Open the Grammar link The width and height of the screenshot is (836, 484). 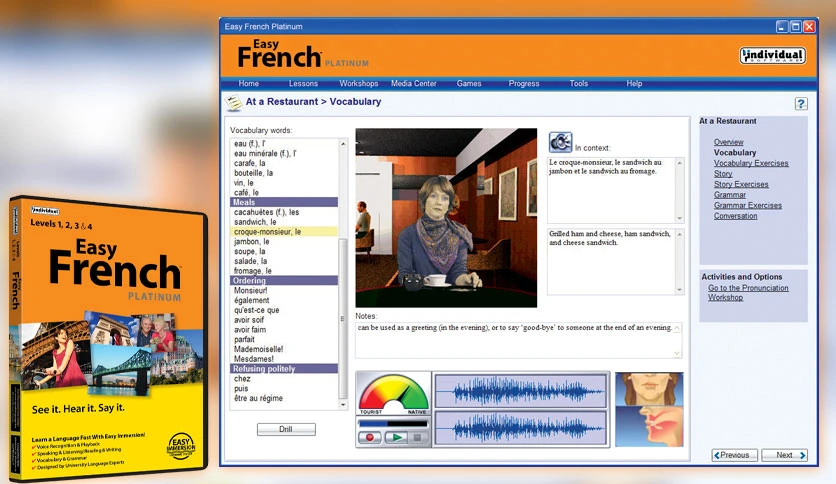[x=730, y=195]
